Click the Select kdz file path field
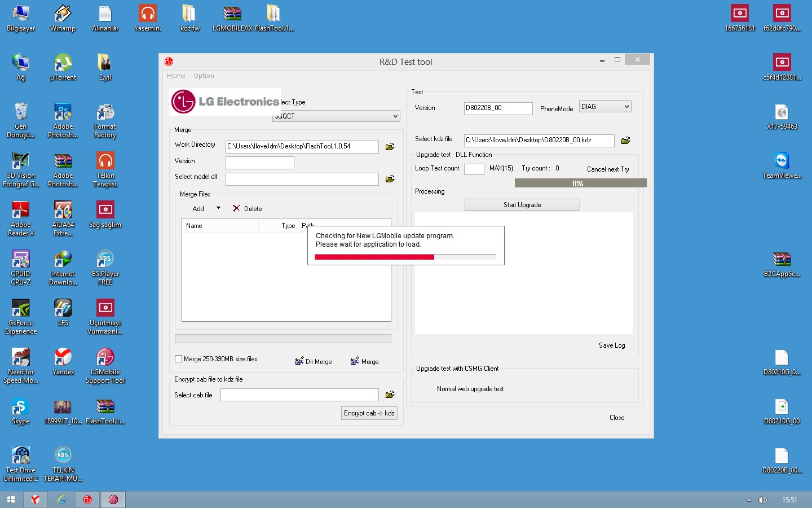Image resolution: width=812 pixels, height=508 pixels. [539, 141]
